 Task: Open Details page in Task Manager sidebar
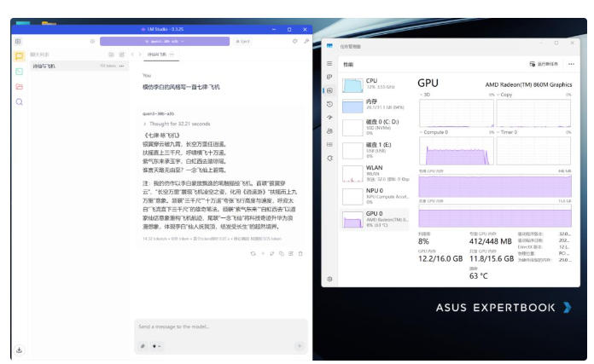329,145
